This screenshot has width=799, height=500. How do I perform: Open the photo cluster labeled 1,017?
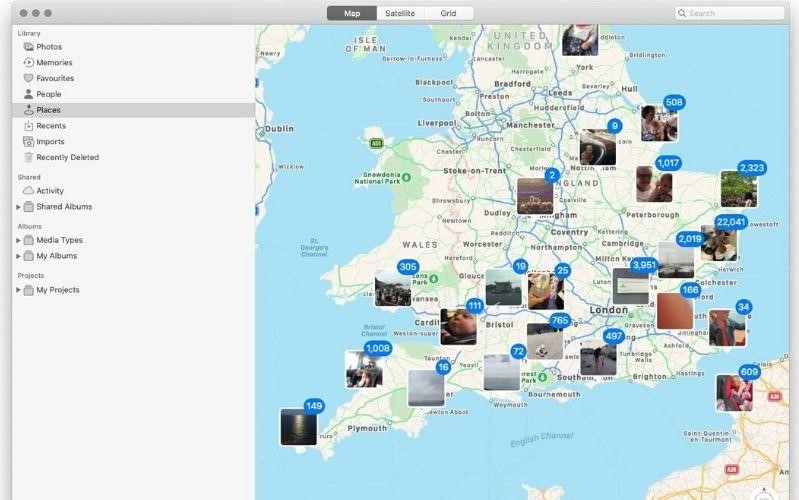tap(654, 183)
